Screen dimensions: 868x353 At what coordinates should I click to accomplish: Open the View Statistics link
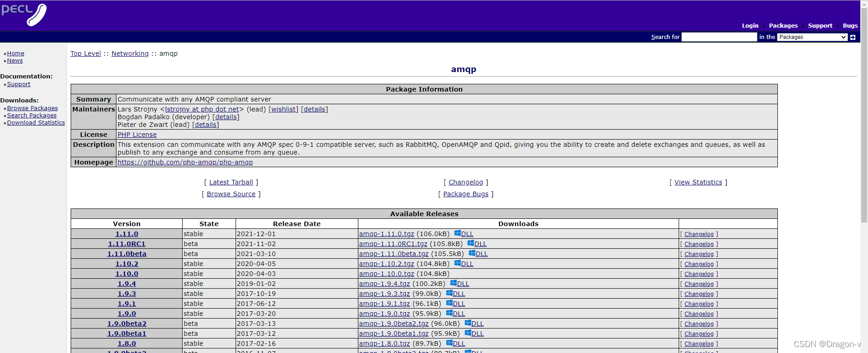coord(698,182)
